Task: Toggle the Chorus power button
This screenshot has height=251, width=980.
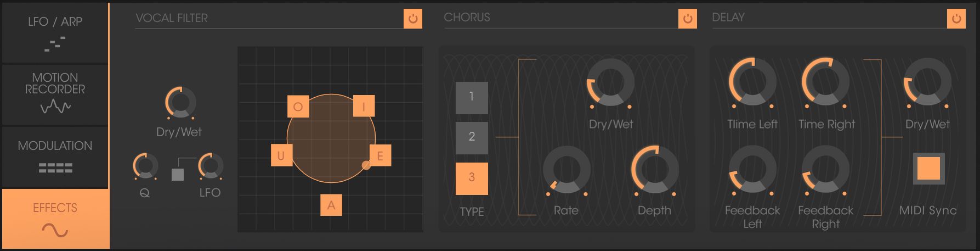Action: tap(687, 19)
